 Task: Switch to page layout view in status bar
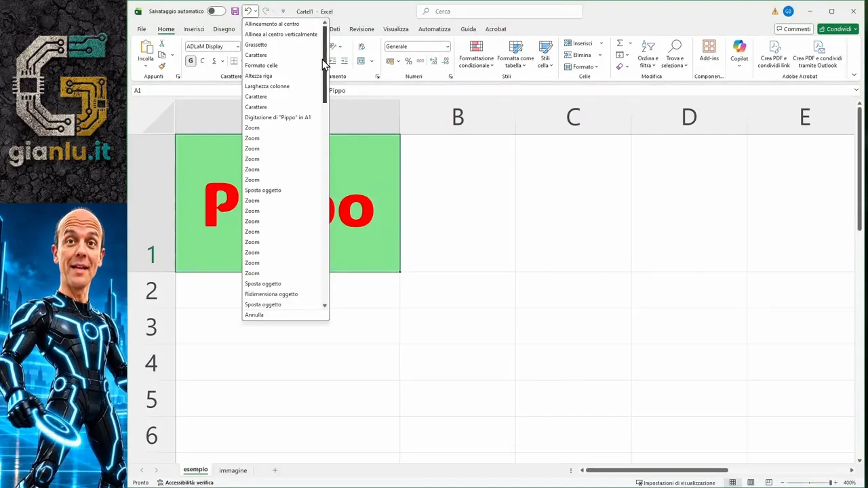pyautogui.click(x=751, y=483)
